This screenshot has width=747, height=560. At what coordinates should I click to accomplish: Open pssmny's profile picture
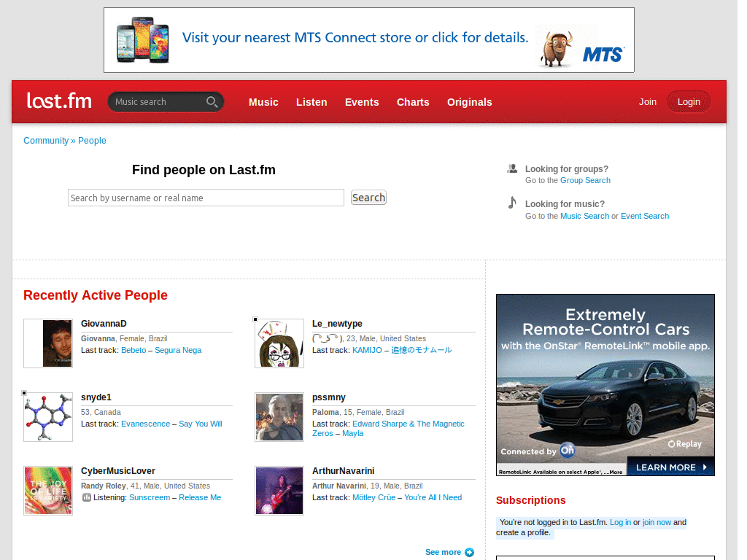point(279,416)
